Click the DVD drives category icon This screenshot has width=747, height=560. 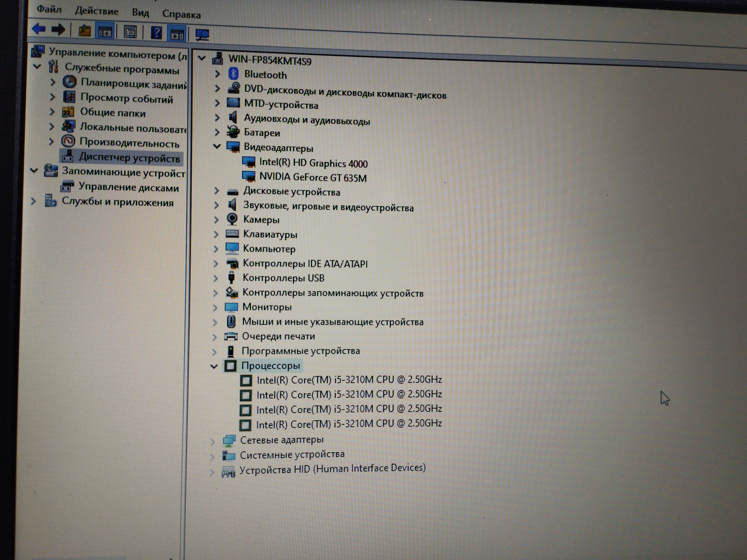[x=234, y=88]
